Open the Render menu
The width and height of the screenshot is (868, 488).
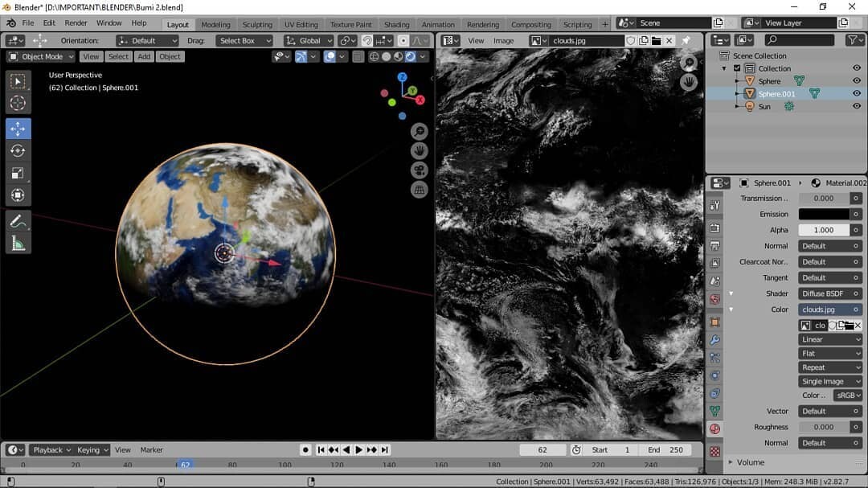[x=76, y=23]
